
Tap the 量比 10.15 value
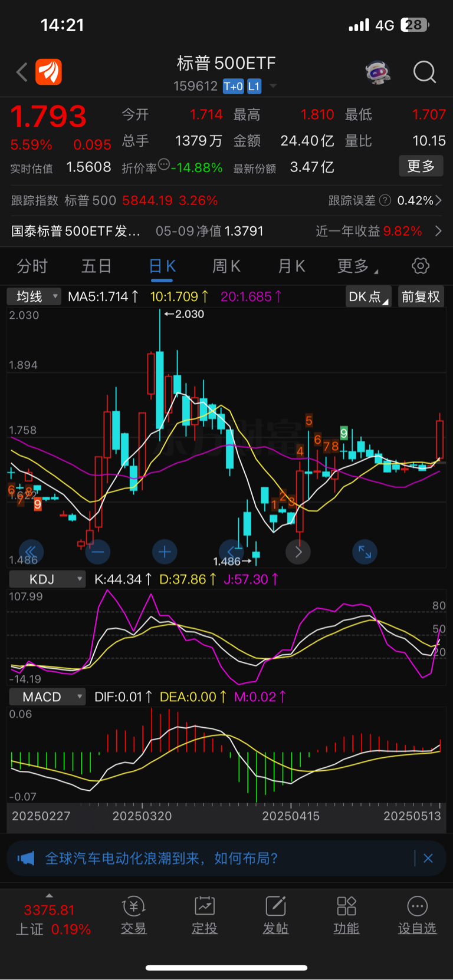click(x=429, y=141)
